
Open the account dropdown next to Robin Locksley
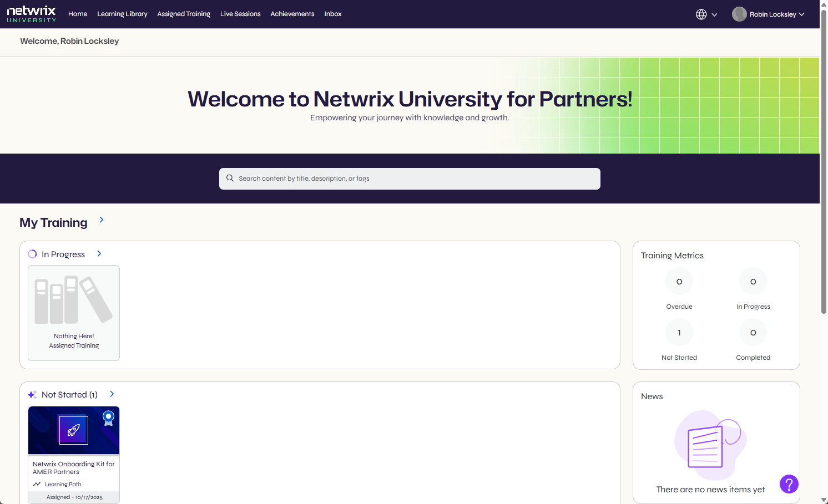[802, 14]
